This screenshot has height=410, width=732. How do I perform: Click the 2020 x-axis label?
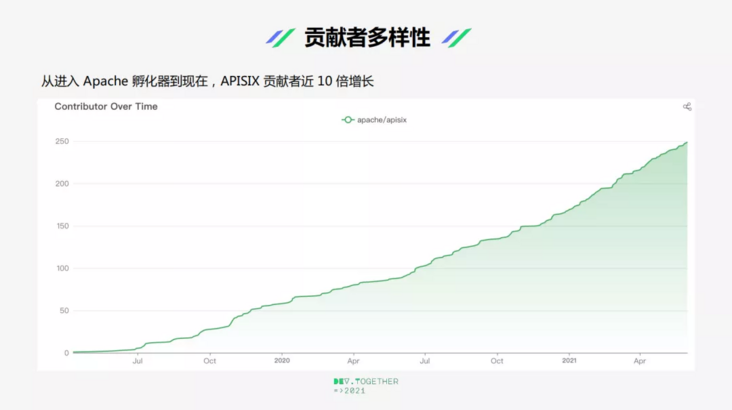pos(282,361)
